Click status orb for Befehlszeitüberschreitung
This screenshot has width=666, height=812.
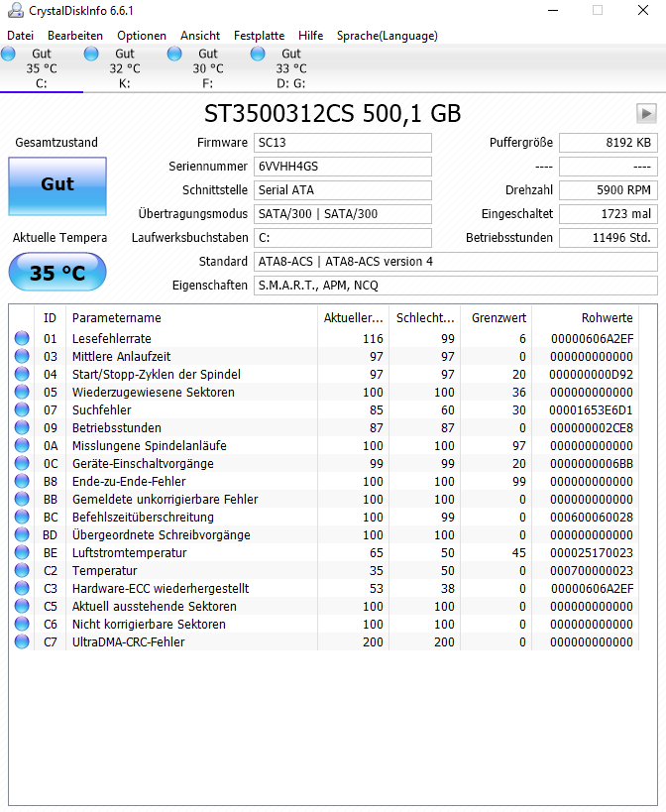pos(22,517)
